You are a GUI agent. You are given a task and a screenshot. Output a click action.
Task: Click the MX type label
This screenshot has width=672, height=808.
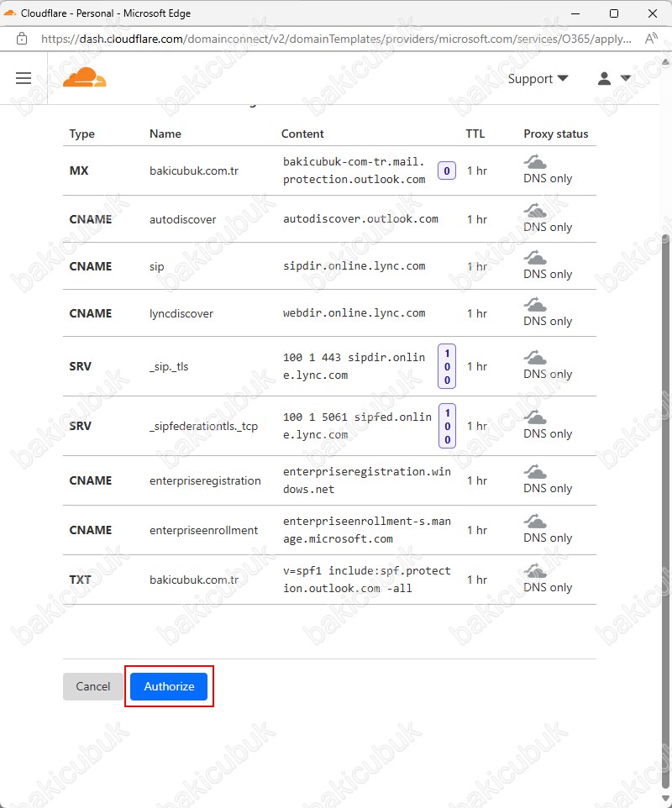(x=79, y=171)
